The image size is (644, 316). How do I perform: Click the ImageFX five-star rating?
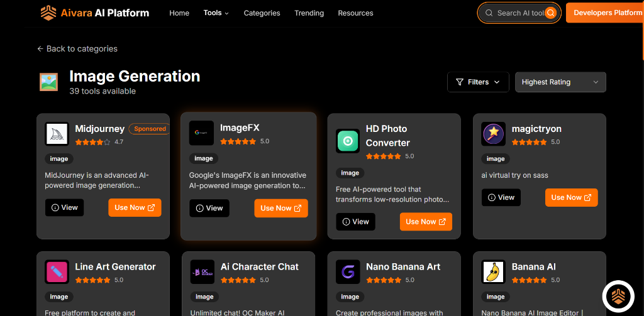[x=238, y=141]
